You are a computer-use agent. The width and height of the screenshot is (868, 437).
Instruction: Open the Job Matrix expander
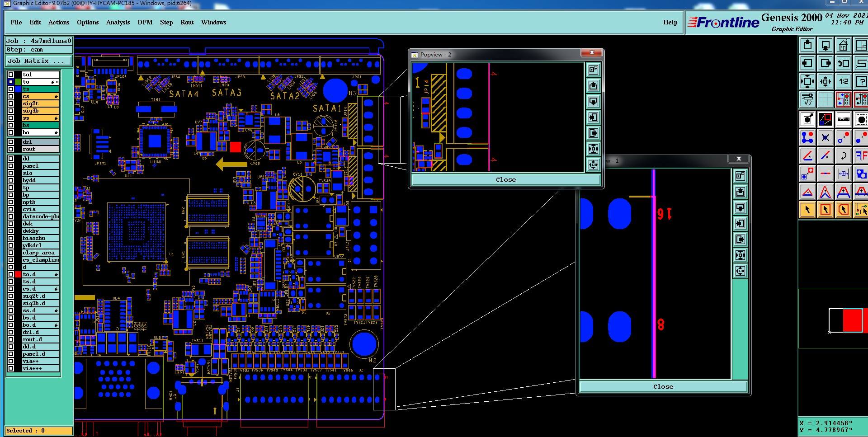pos(38,61)
